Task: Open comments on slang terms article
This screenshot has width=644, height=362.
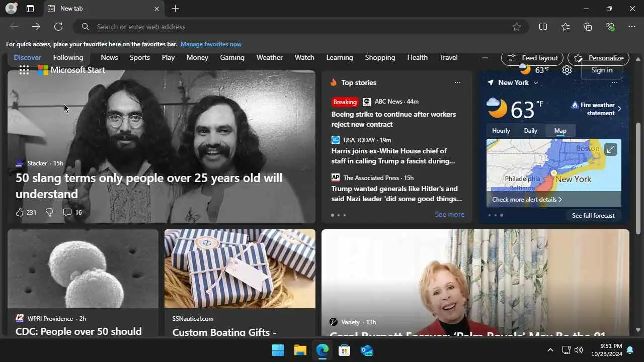Action: pyautogui.click(x=72, y=212)
